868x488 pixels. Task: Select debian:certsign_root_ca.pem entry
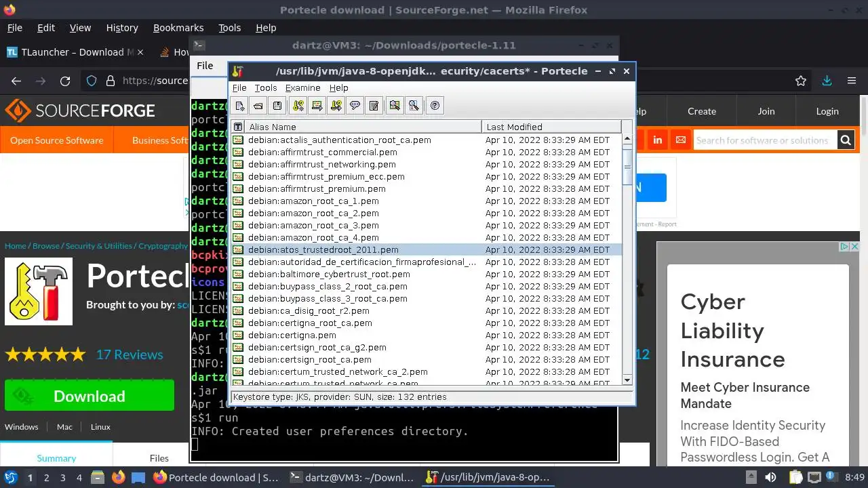tap(427, 359)
